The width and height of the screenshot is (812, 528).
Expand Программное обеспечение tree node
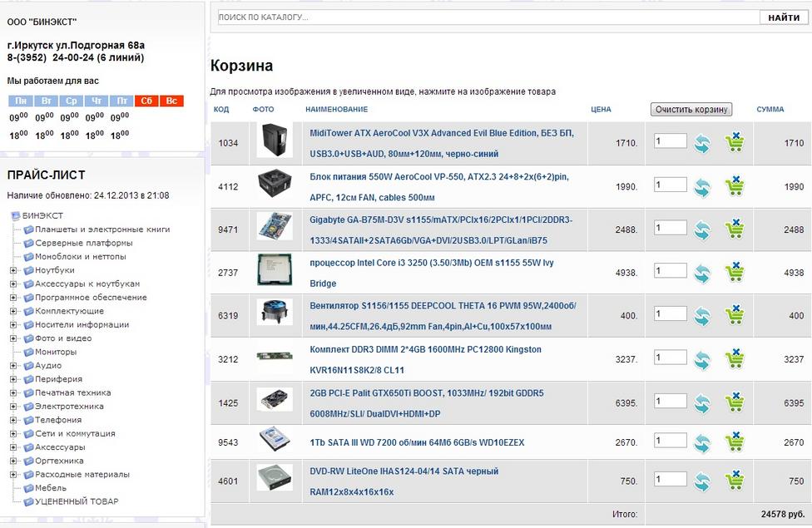[13, 298]
